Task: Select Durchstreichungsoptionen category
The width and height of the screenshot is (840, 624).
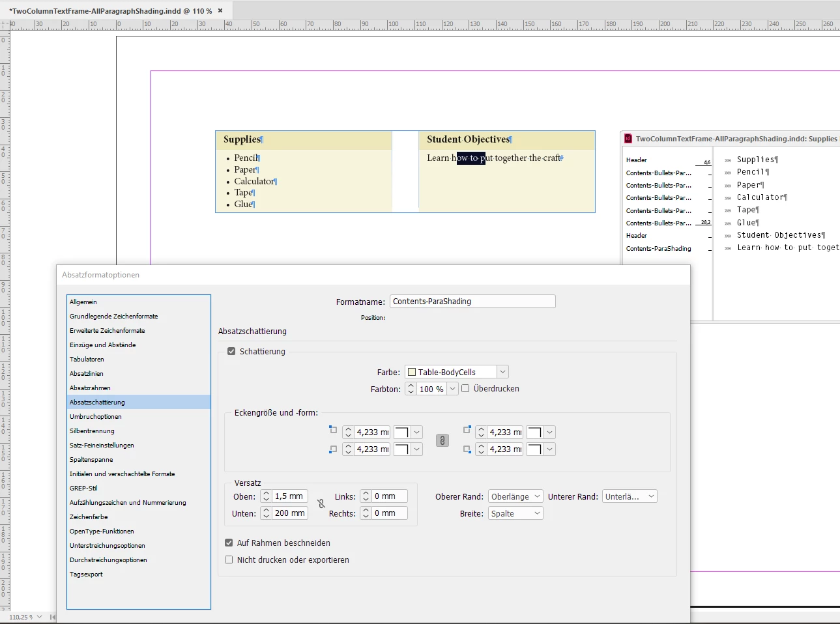Action: coord(139,560)
